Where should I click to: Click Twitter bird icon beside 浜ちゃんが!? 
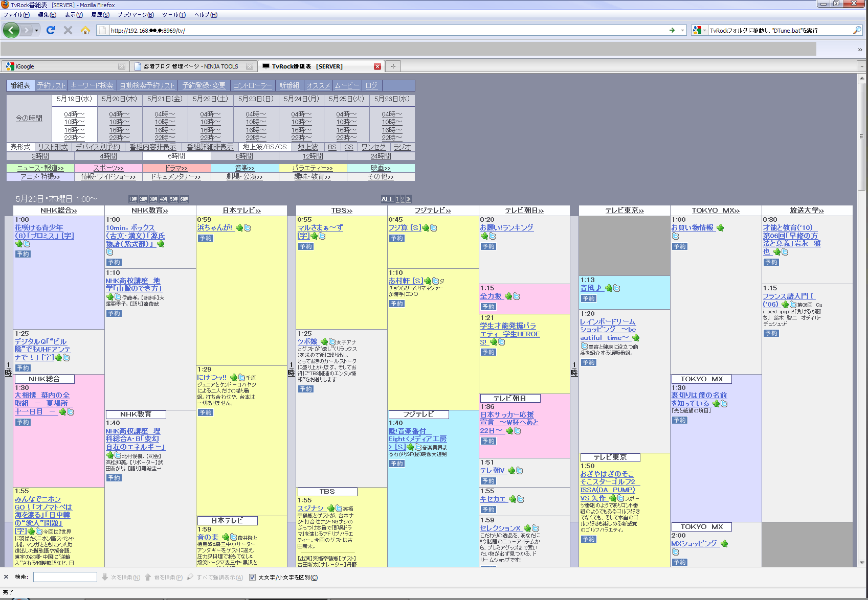coord(248,227)
